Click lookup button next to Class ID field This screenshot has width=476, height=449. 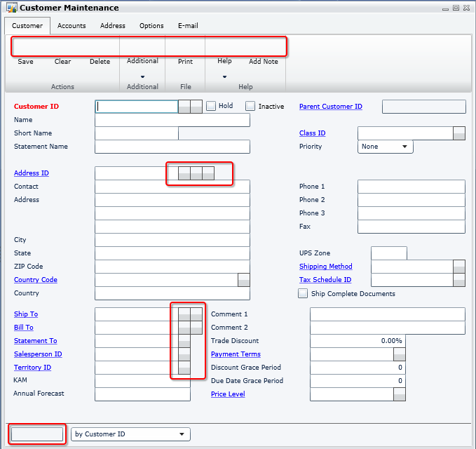[x=459, y=133]
